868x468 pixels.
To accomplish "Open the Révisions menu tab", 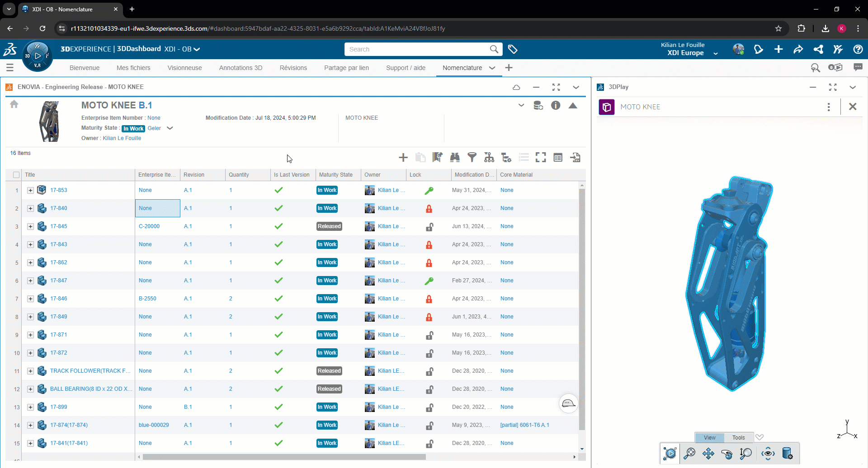I will click(x=293, y=68).
